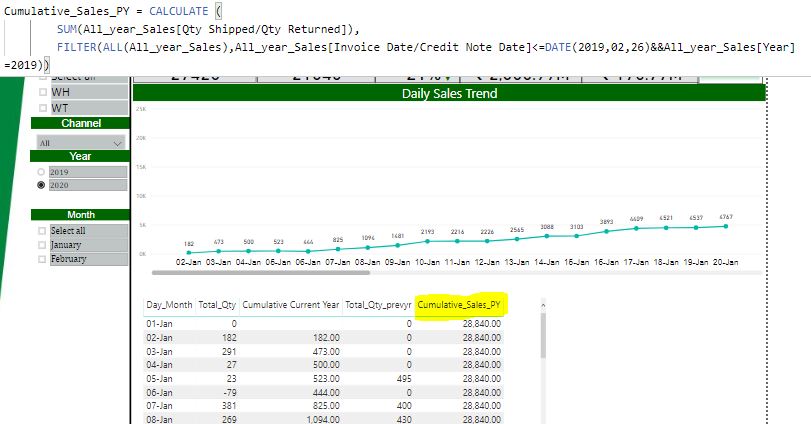
Task: Sort by Total_Qty column header
Action: (217, 305)
